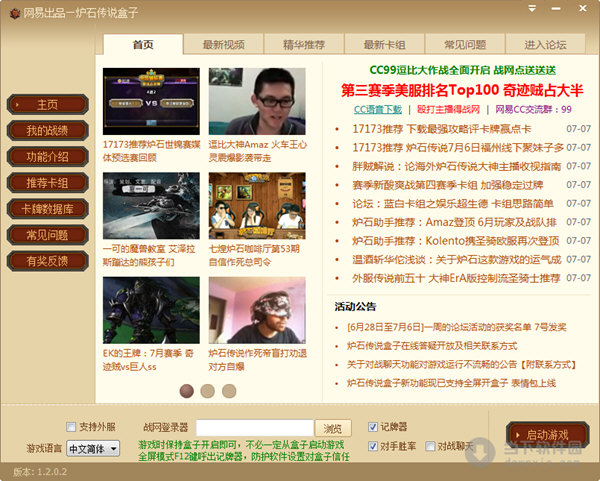
Task: Open the 第三赛季美服排名Top100 headline
Action: [x=462, y=90]
